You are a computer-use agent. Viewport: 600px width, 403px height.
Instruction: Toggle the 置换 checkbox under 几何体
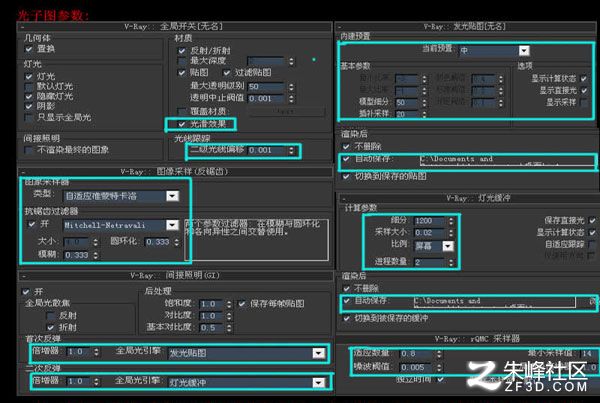[x=29, y=49]
